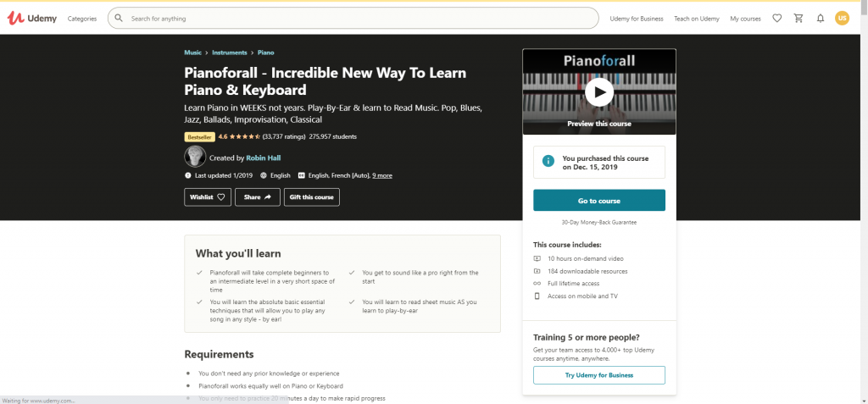Click the mobile access icon
Image resolution: width=868 pixels, height=404 pixels.
coord(537,296)
